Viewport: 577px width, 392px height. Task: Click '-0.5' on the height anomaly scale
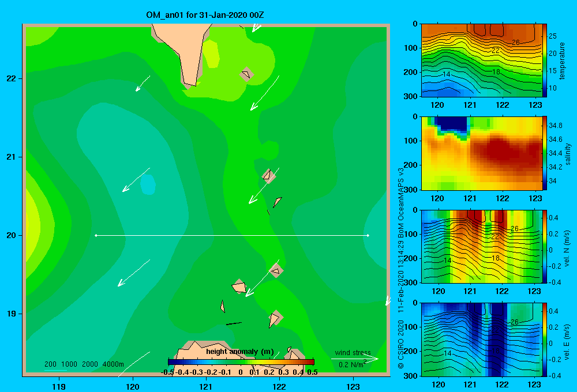[167, 372]
